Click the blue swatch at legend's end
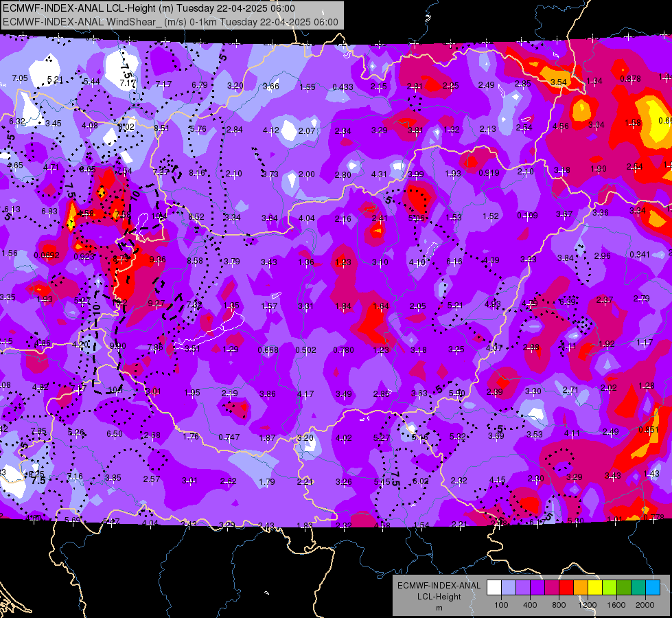This screenshot has height=618, width=672. pos(653,587)
